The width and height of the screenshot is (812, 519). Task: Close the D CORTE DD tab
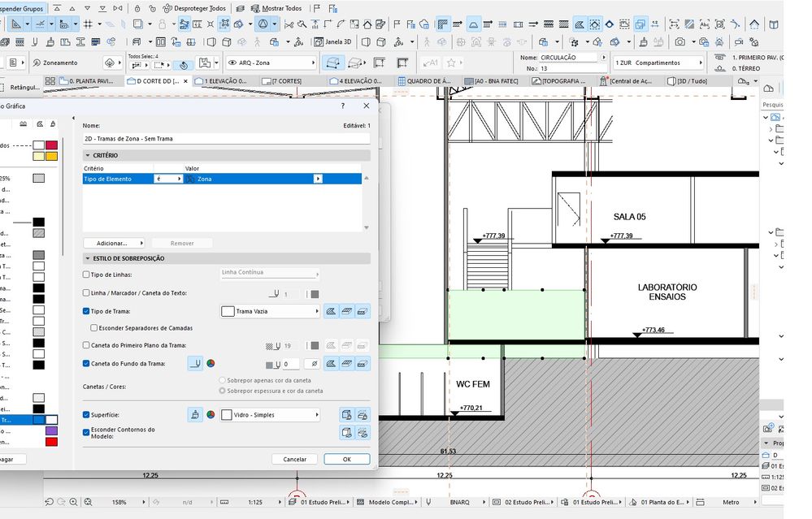185,81
